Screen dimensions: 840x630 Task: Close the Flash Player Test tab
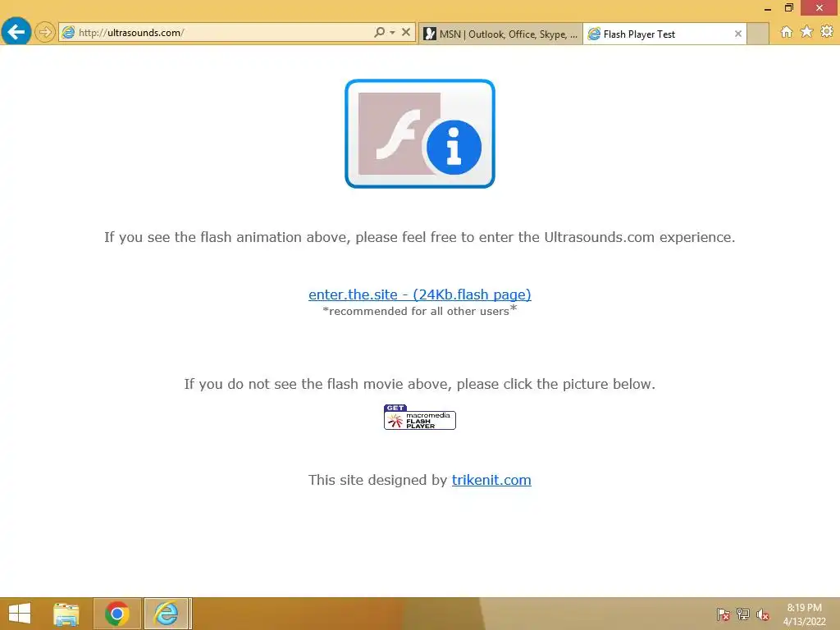[737, 34]
